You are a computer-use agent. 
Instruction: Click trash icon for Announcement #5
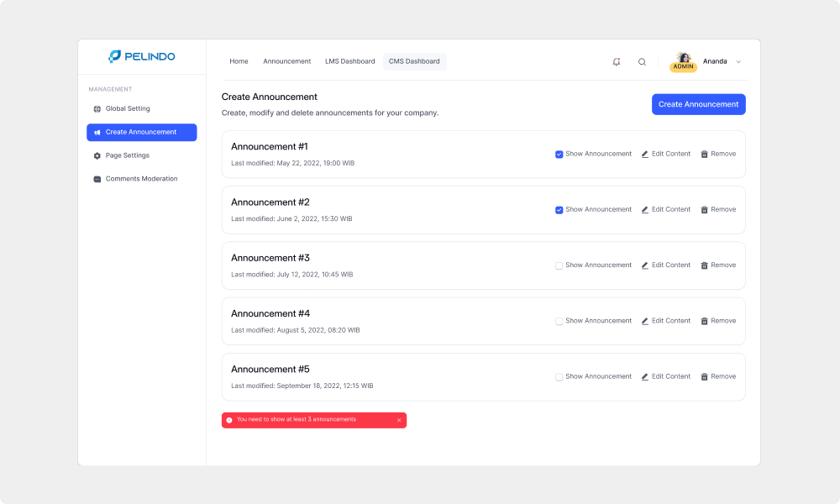(705, 377)
